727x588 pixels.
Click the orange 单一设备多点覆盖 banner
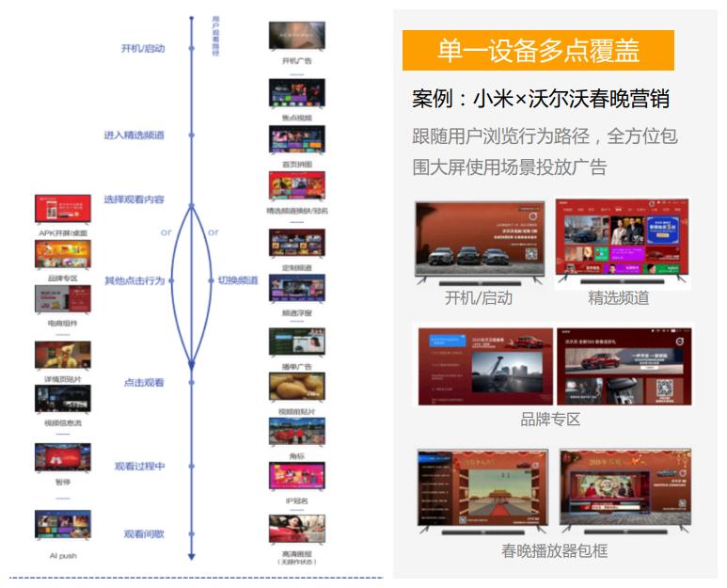[x=538, y=50]
